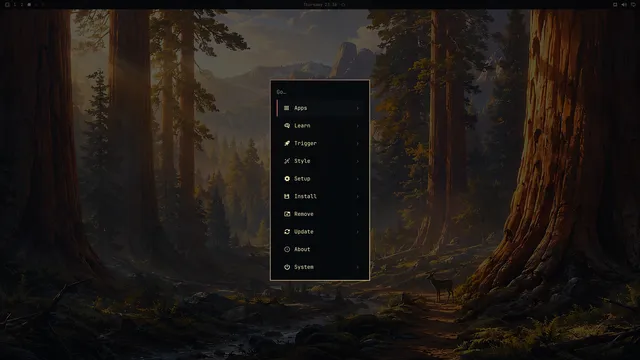The image size is (640, 360).
Task: Select the Setup menu label
Action: click(x=302, y=179)
